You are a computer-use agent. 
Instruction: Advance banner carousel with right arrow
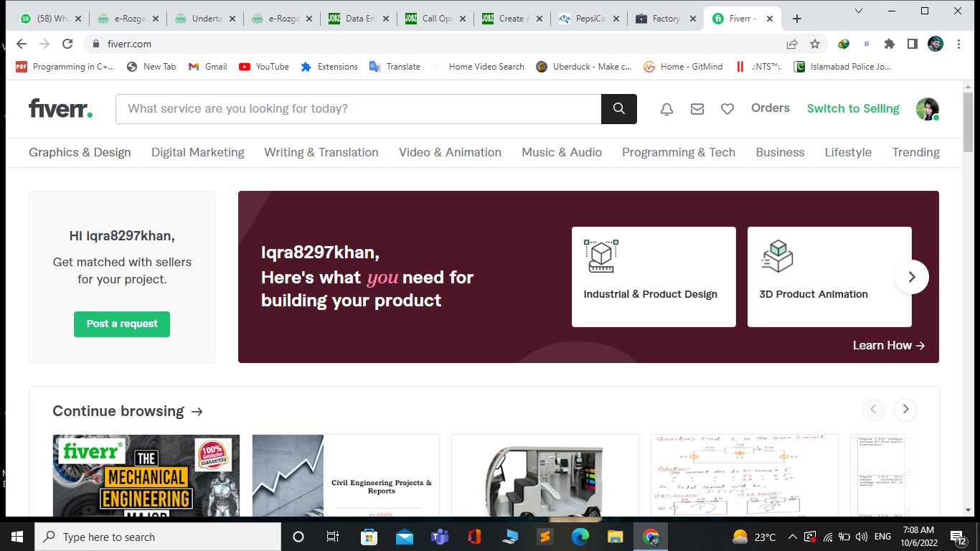(911, 277)
